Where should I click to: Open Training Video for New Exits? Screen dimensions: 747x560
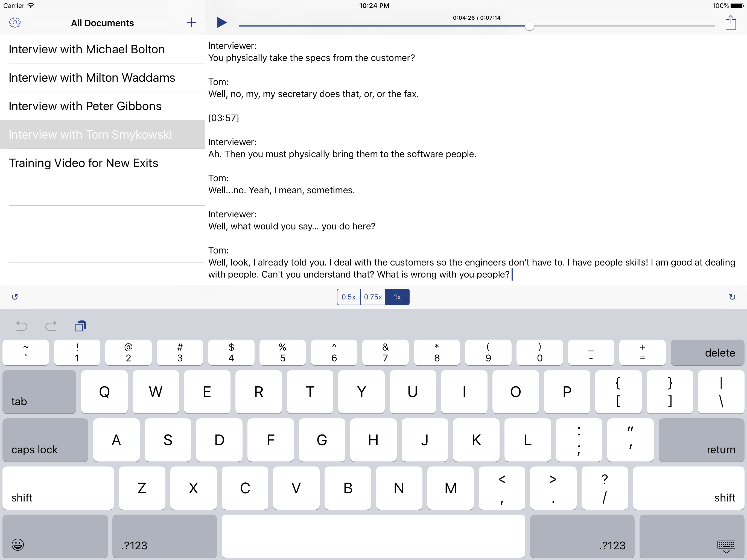[x=103, y=163]
